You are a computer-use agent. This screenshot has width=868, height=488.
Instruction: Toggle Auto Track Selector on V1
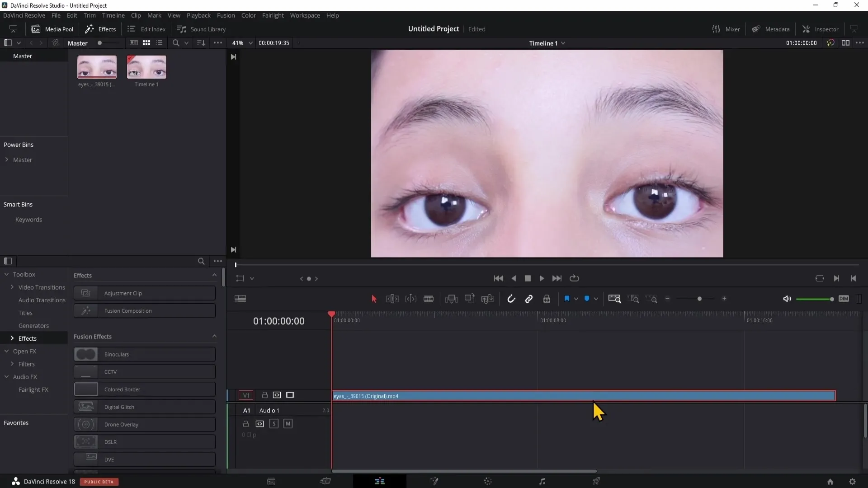277,395
